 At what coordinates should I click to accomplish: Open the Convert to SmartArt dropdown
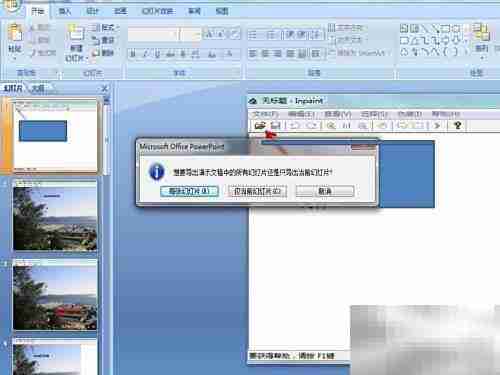point(358,53)
